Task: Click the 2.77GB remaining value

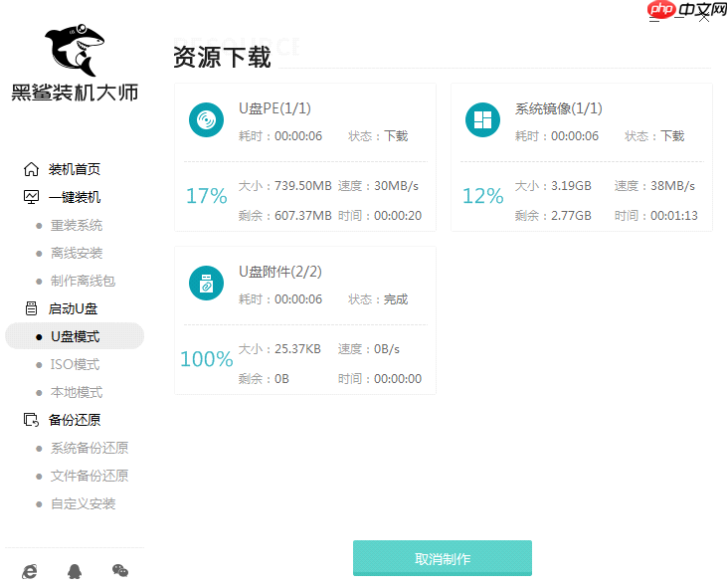Action: 571,216
